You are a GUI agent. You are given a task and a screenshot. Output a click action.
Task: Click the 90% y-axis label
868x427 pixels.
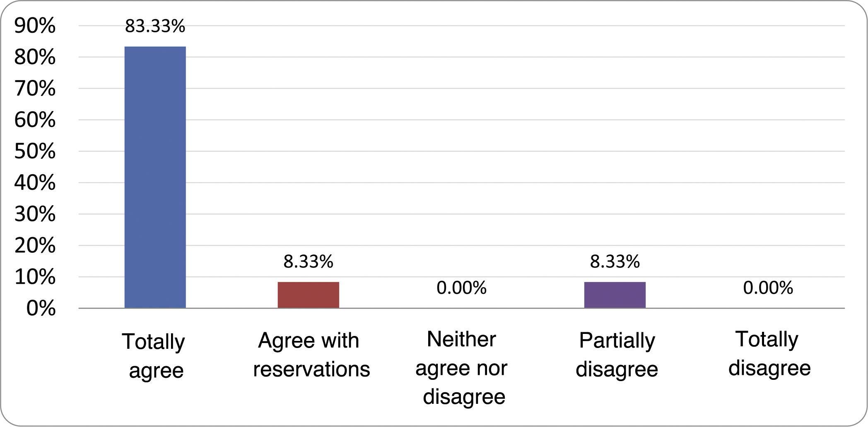point(35,26)
